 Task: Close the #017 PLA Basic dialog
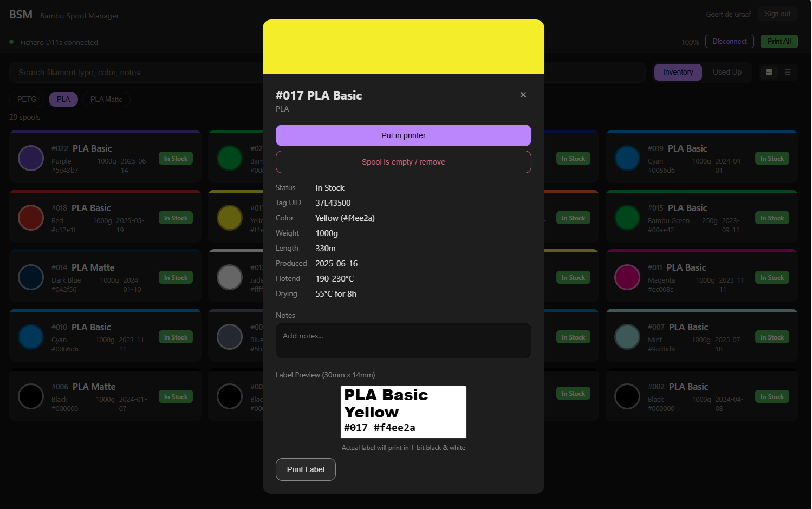(523, 95)
